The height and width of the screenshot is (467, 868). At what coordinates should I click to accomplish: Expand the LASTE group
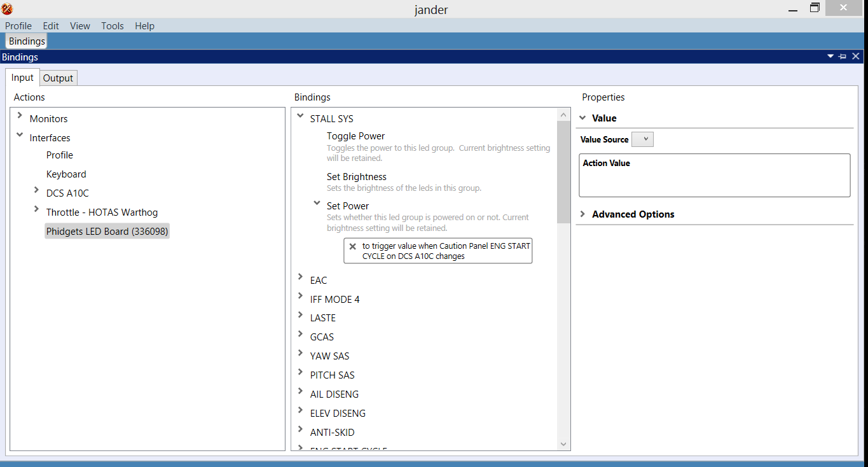(x=300, y=315)
